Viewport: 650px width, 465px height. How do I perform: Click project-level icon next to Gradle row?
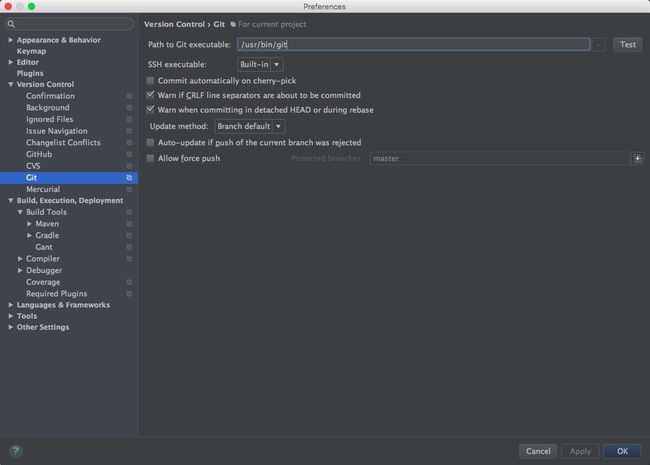(x=129, y=235)
